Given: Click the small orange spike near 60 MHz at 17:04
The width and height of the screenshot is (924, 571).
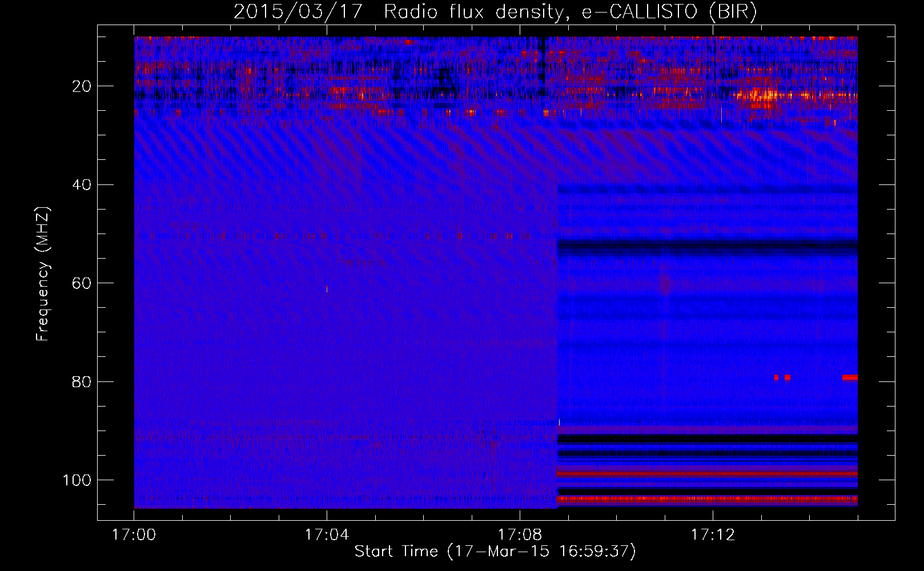Looking at the screenshot, I should click(x=327, y=289).
